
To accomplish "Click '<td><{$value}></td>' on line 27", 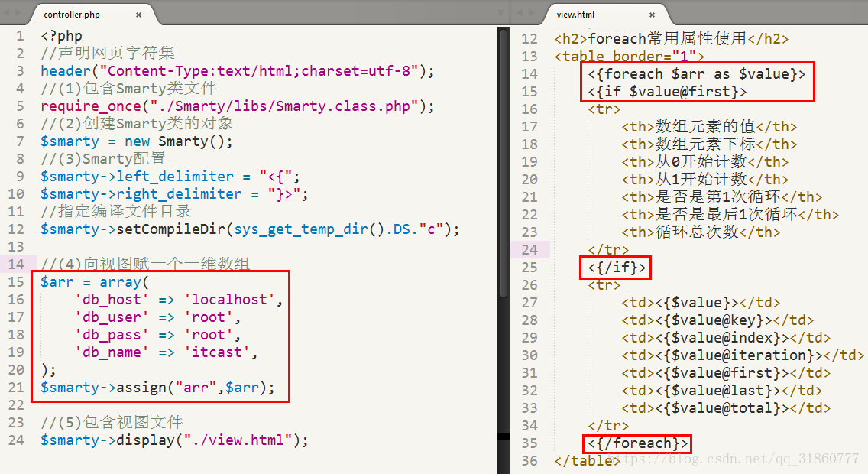I will [x=701, y=303].
